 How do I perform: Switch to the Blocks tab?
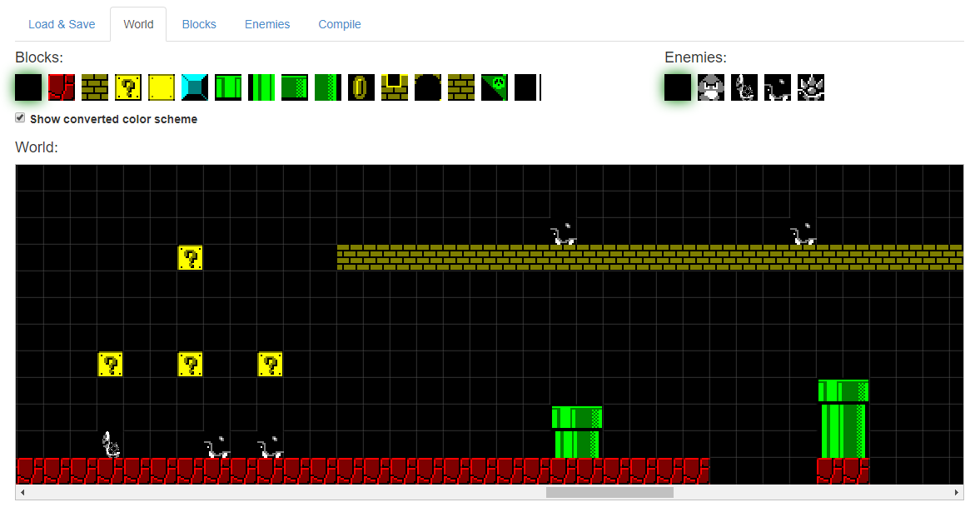[199, 24]
